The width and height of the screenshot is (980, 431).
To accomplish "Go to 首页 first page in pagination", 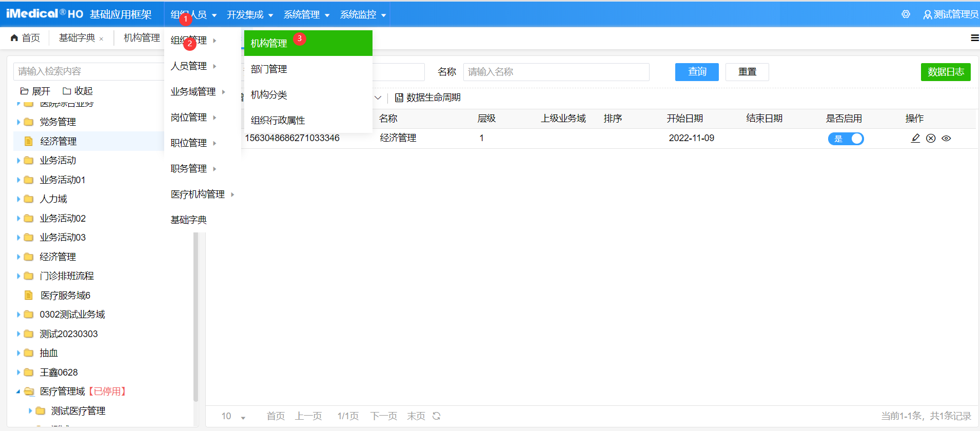I will pyautogui.click(x=276, y=416).
